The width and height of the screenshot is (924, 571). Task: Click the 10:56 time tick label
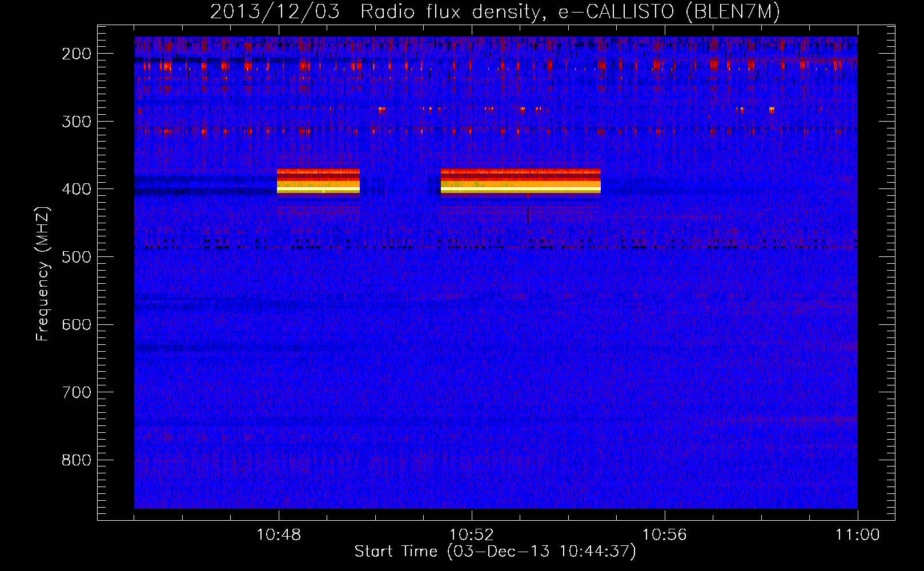(x=665, y=535)
